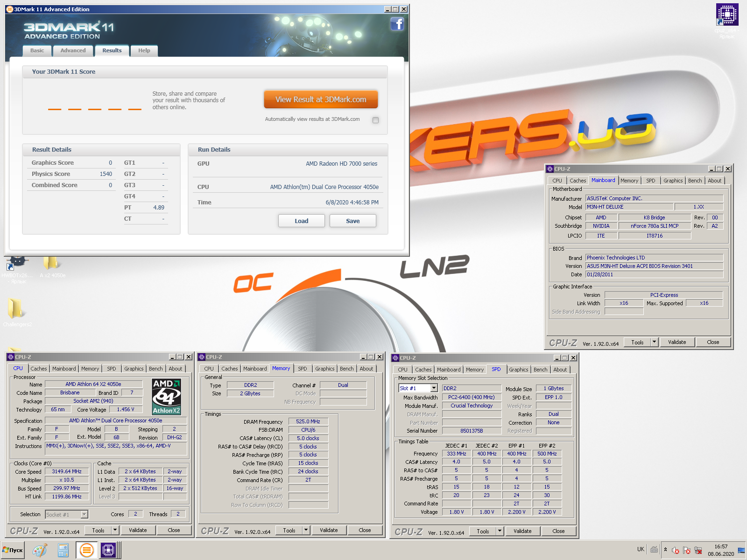Screen dimensions: 747x560
Task: Expand hidden icons in the system tray
Action: click(665, 550)
